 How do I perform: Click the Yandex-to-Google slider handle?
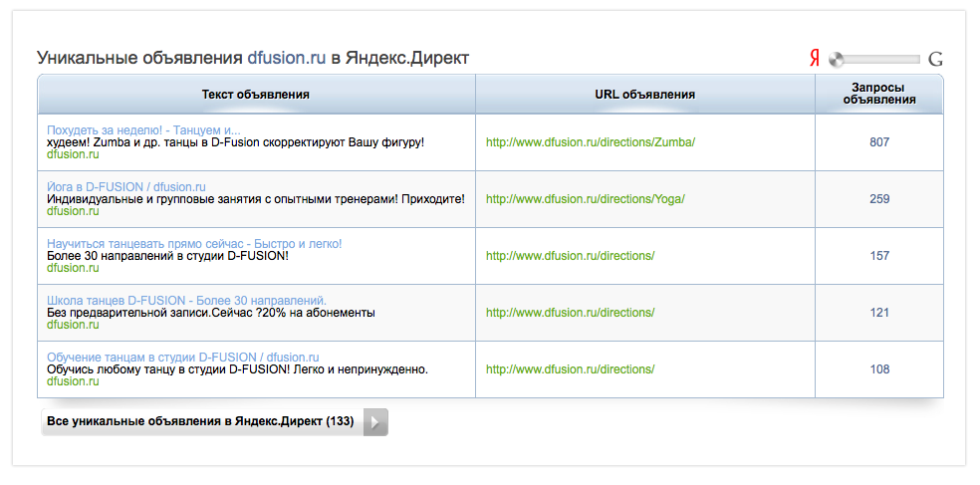click(838, 59)
